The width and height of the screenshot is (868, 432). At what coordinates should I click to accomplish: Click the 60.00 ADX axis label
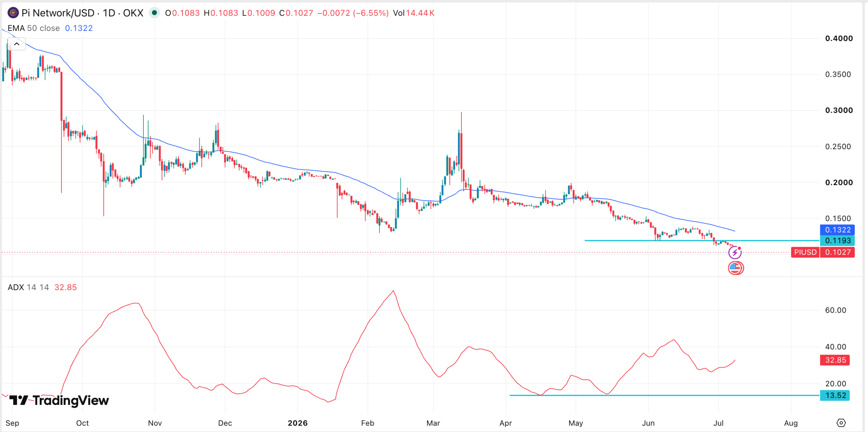[835, 310]
